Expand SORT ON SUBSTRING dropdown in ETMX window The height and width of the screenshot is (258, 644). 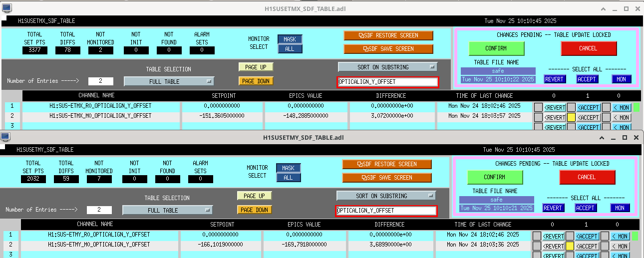pos(387,67)
